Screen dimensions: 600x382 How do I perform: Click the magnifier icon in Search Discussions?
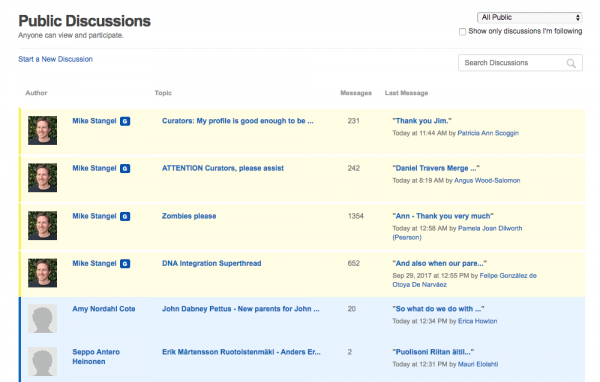(571, 63)
